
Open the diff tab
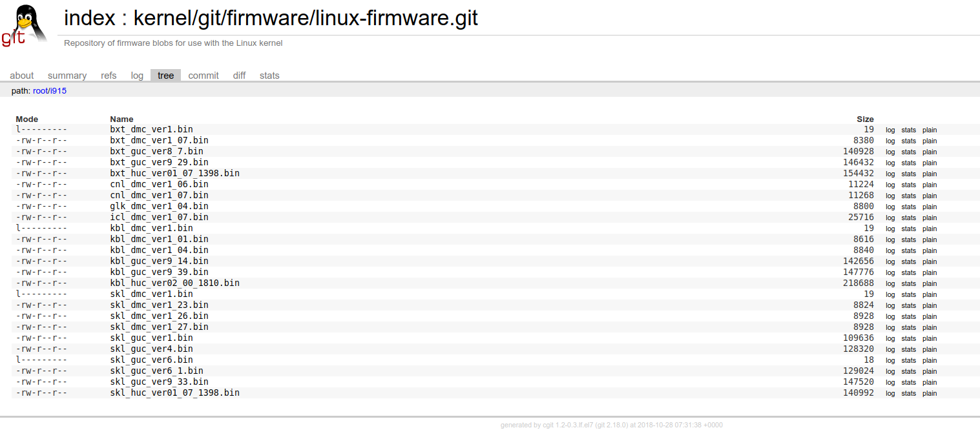tap(239, 76)
